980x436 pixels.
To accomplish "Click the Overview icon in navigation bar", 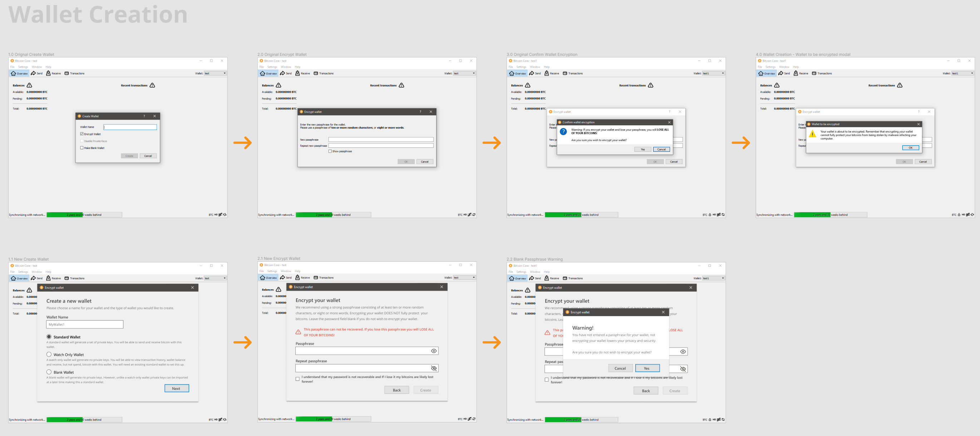I will coord(19,73).
